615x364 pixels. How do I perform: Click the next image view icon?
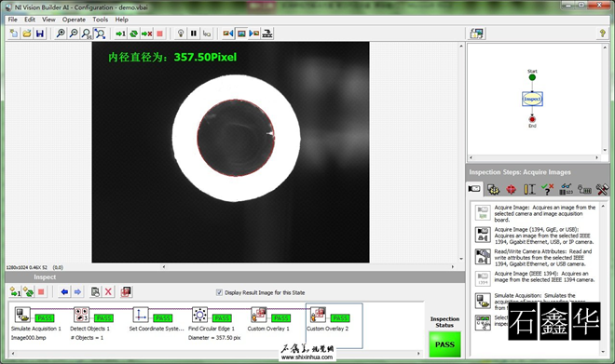point(254,34)
